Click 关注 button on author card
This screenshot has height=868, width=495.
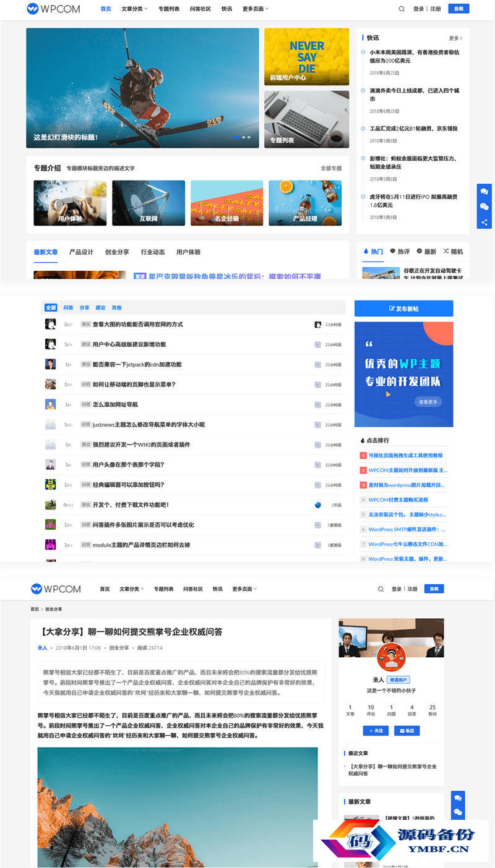coord(376,730)
